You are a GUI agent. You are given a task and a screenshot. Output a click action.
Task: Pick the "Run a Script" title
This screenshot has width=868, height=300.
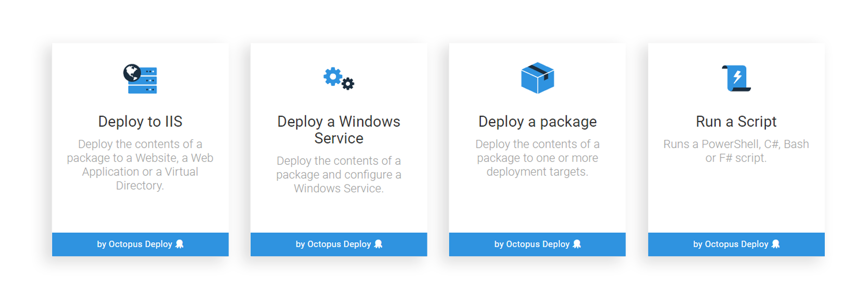736,122
